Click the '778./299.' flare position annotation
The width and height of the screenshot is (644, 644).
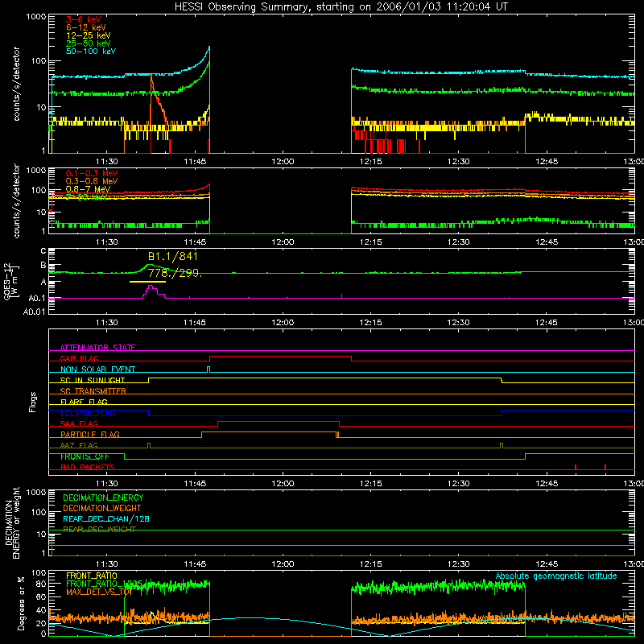[175, 273]
